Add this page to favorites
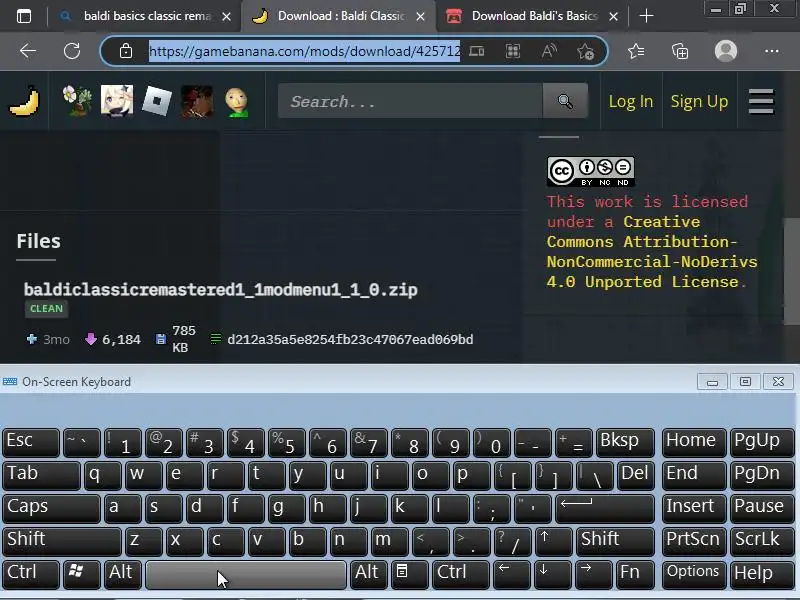The image size is (800, 600). [x=585, y=51]
